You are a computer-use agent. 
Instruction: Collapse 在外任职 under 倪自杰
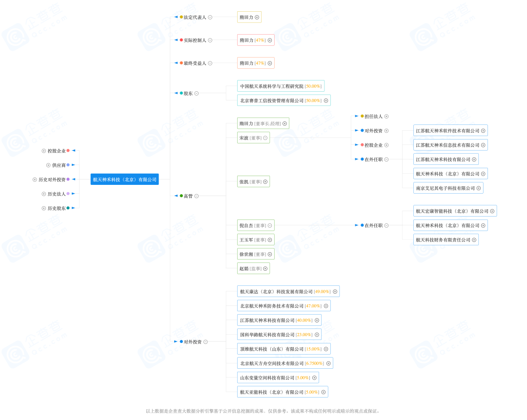tap(386, 225)
